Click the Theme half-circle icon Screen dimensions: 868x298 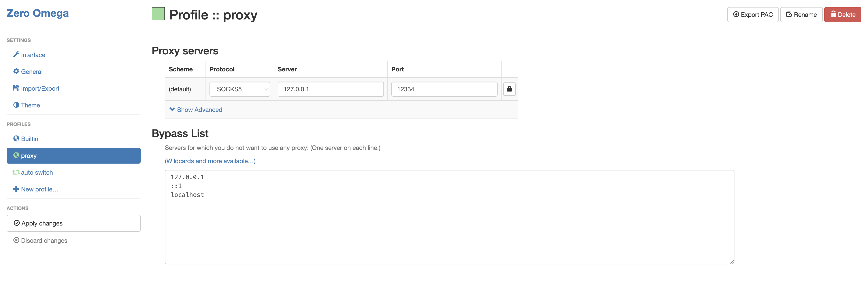point(16,105)
